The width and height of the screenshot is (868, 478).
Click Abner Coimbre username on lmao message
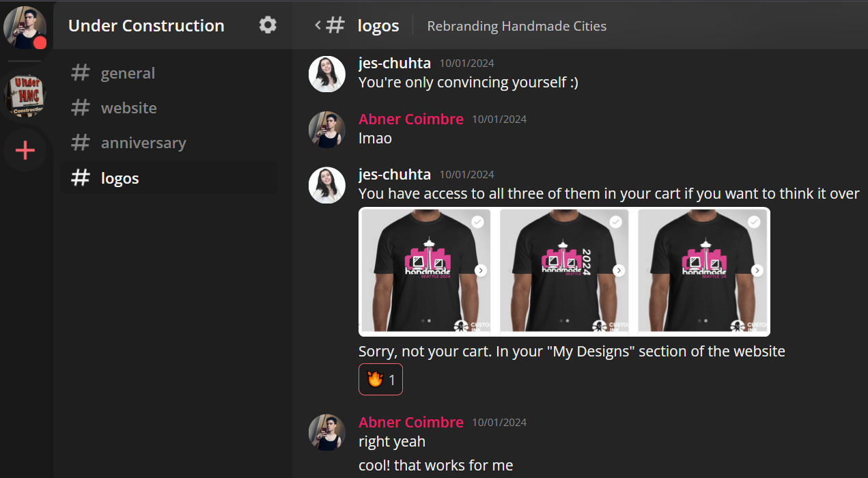coord(410,119)
